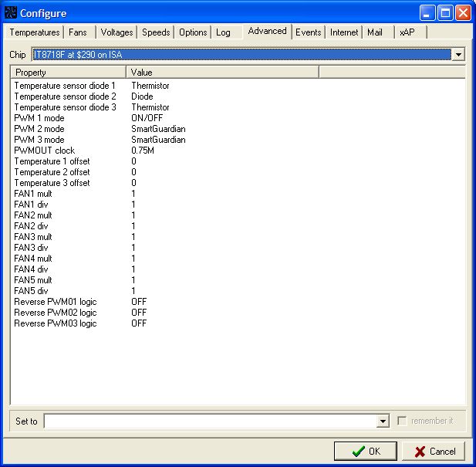This screenshot has width=476, height=467.
Task: Open the Fans tab
Action: tap(78, 32)
